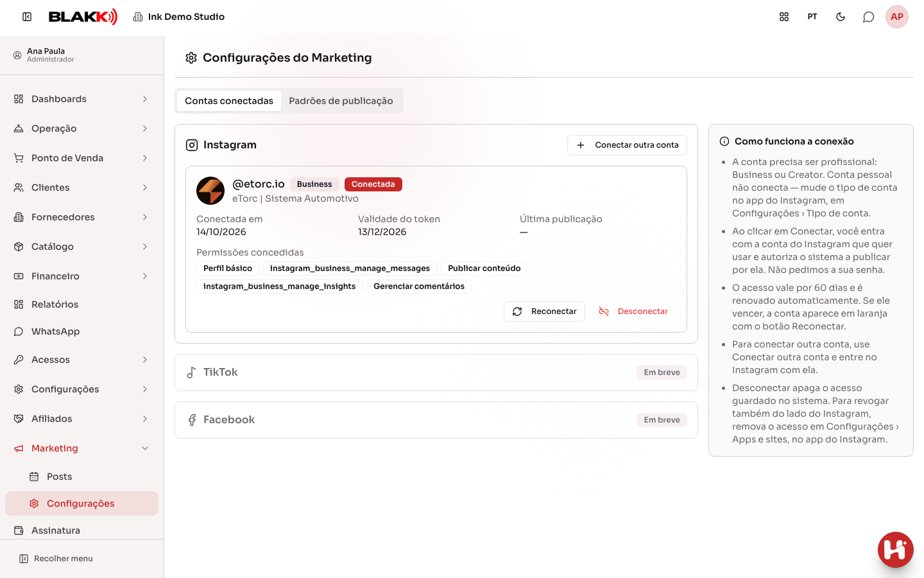Open the apps grid icon in header
Image resolution: width=924 pixels, height=578 pixels.
click(784, 17)
